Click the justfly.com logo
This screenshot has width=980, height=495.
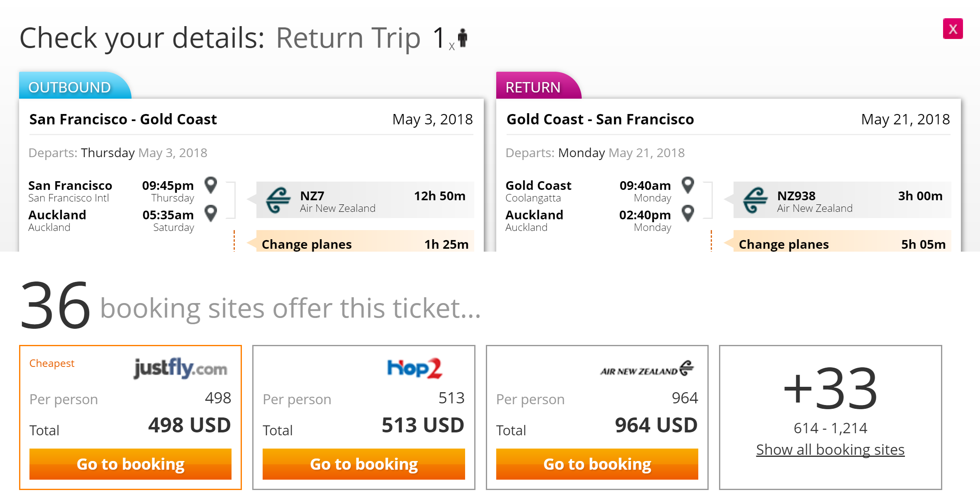(180, 368)
